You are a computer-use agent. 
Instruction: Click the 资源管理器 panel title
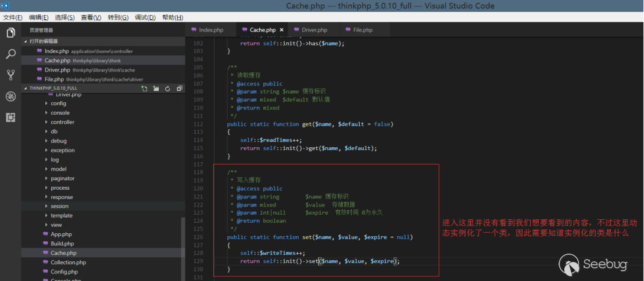[41, 30]
